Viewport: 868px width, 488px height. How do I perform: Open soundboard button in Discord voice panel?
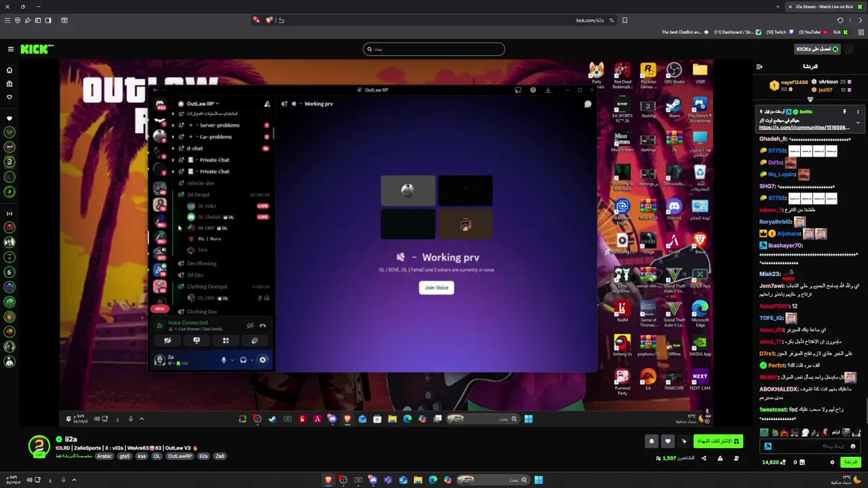[255, 341]
